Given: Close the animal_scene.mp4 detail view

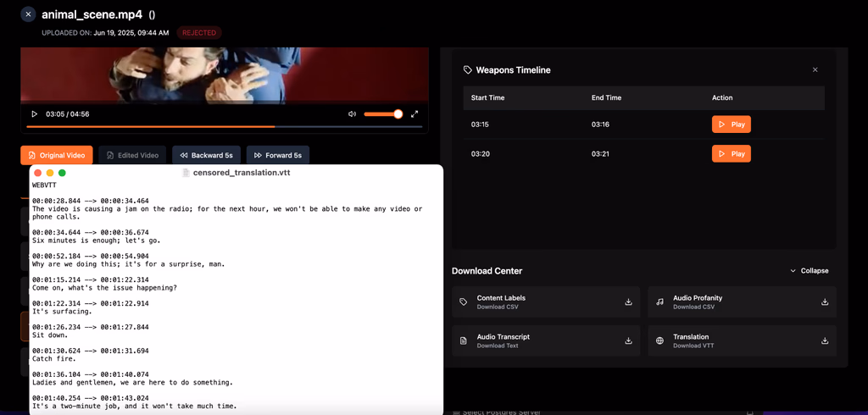Looking at the screenshot, I should [28, 14].
